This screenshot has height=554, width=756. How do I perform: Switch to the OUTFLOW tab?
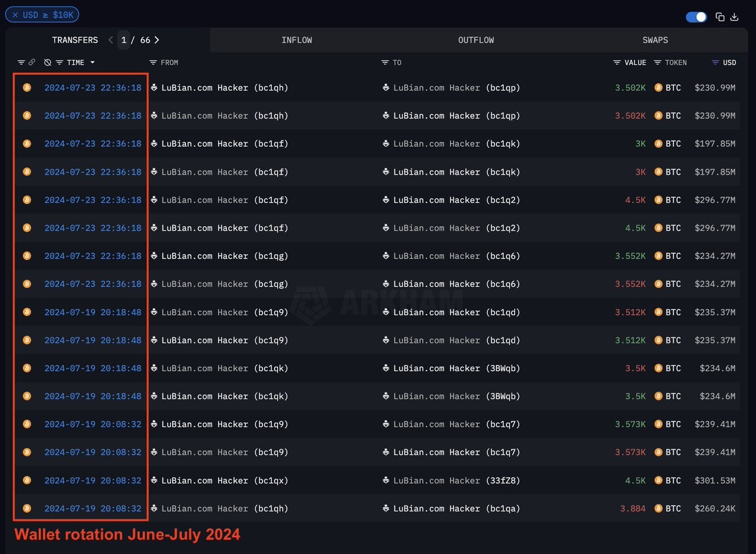pos(476,40)
